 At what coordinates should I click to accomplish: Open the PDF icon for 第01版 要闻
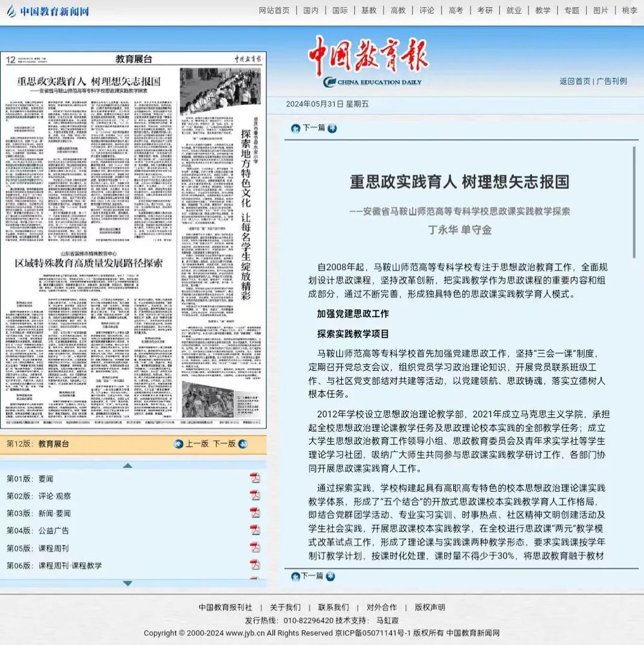pos(255,478)
